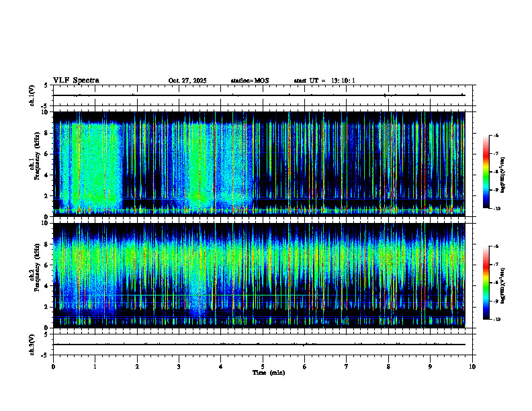Click the time axis tick label '3'
Screen dimensions: 532x411
tap(179, 367)
